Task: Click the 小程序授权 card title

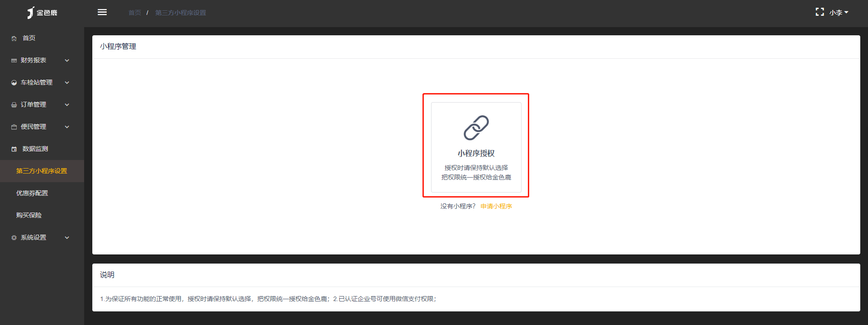Action: pos(476,153)
